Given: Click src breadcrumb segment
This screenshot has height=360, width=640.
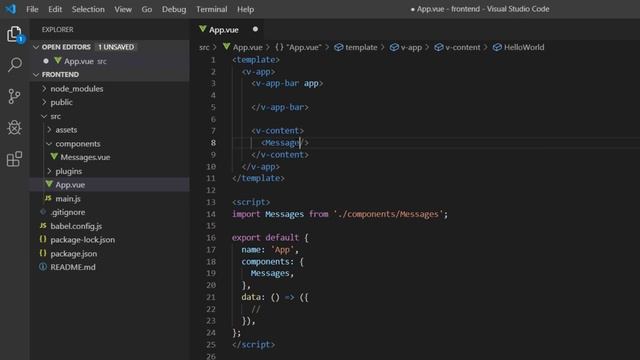Looking at the screenshot, I should coord(204,47).
